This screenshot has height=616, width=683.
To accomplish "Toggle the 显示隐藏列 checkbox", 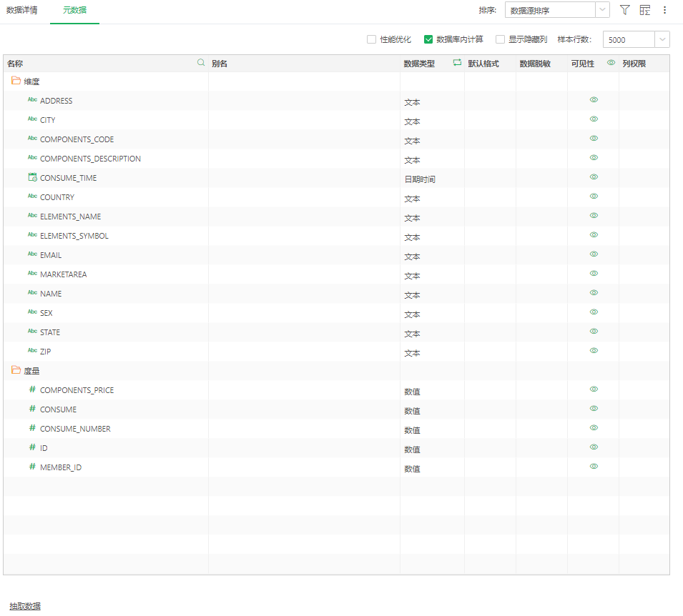I will coord(501,39).
